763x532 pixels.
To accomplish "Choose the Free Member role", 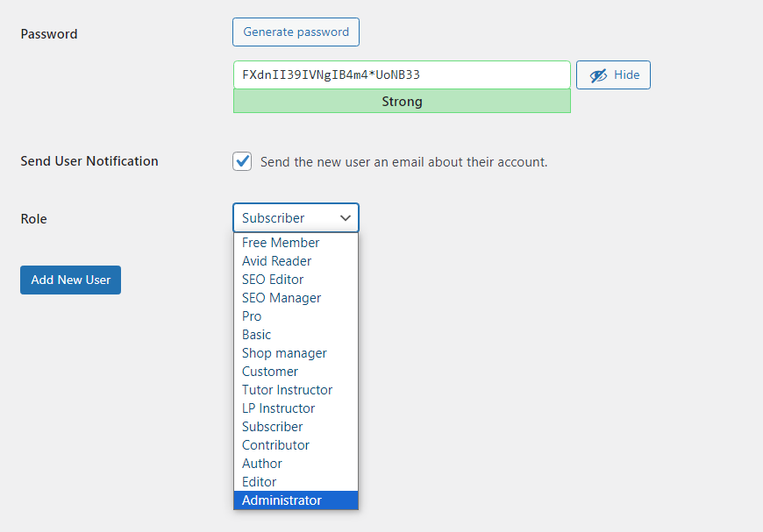I will [x=281, y=242].
